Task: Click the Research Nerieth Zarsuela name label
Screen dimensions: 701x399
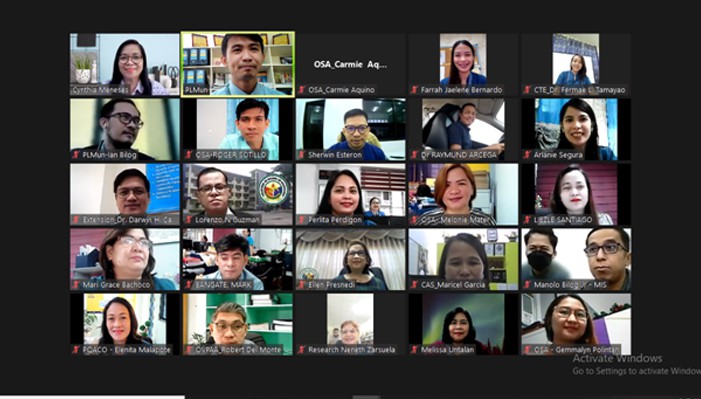Action: [x=351, y=350]
